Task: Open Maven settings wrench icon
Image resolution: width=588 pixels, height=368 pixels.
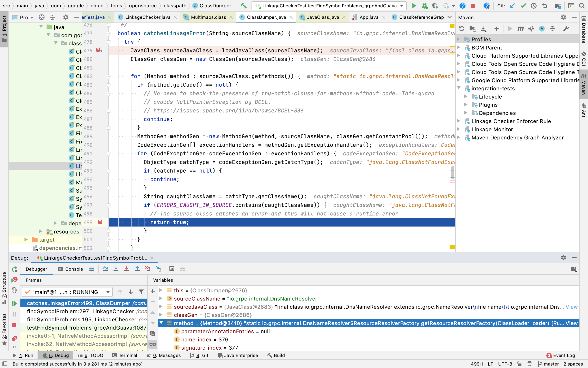Action: pos(566,29)
